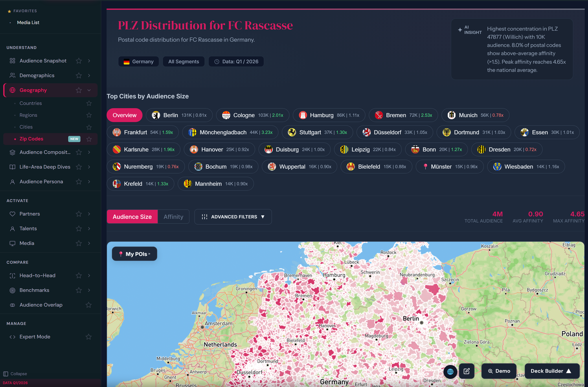This screenshot has height=387, width=588.
Task: Click the Geography globe icon in sidebar
Action: point(12,90)
